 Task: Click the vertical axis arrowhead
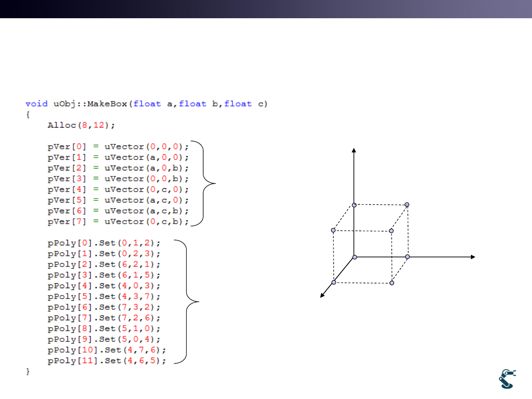353,150
